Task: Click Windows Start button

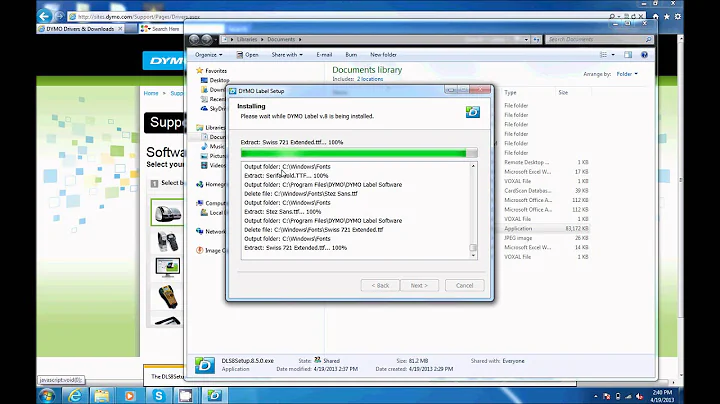Action: tap(47, 395)
